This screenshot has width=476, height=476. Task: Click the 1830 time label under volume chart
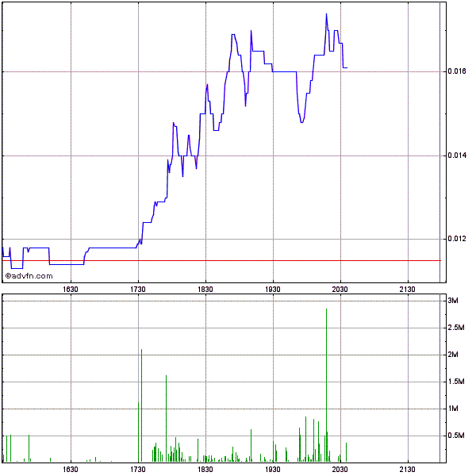click(205, 470)
